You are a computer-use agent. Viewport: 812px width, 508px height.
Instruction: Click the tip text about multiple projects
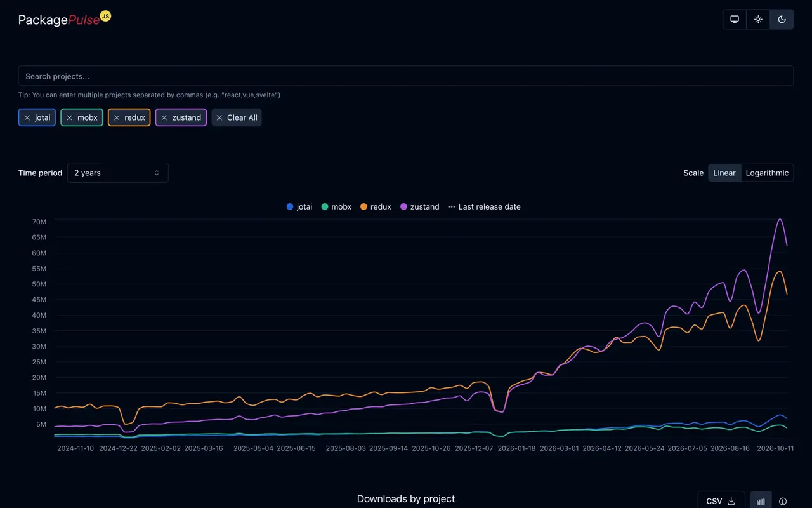[x=149, y=95]
